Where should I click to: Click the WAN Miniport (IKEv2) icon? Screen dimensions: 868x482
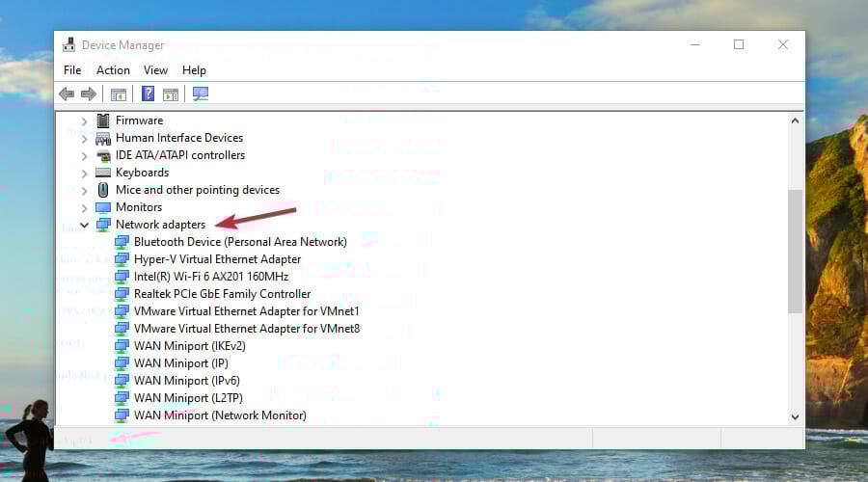(122, 346)
